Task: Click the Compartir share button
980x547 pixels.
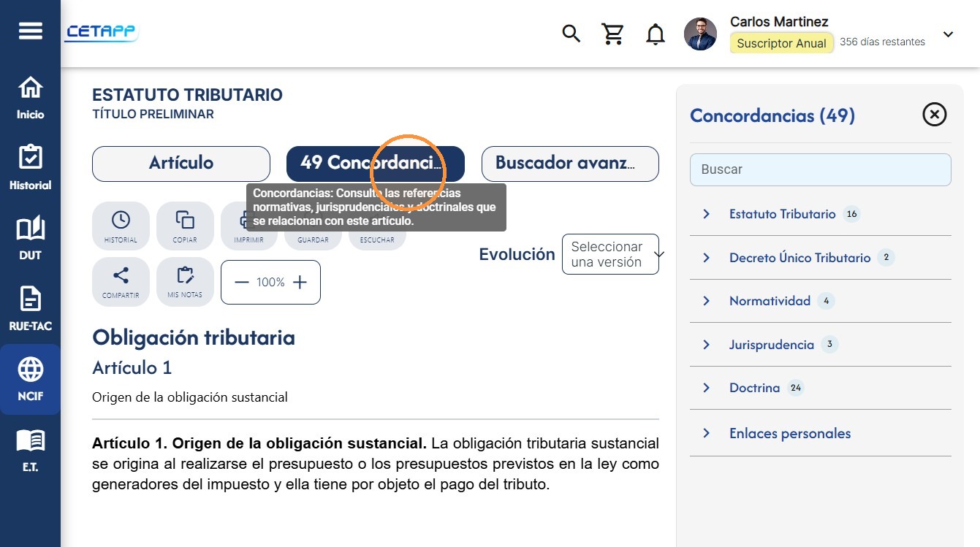Action: point(121,282)
